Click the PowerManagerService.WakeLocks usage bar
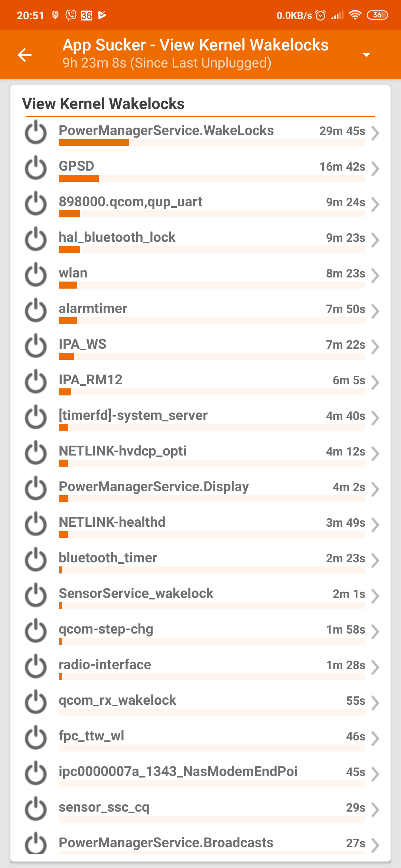 (212, 143)
